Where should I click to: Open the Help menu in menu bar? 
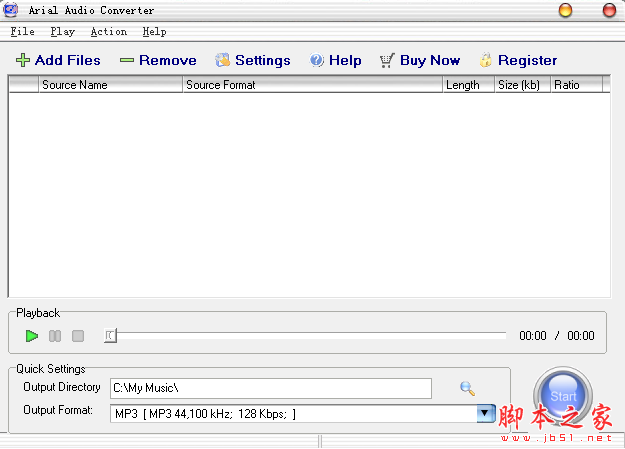point(154,32)
